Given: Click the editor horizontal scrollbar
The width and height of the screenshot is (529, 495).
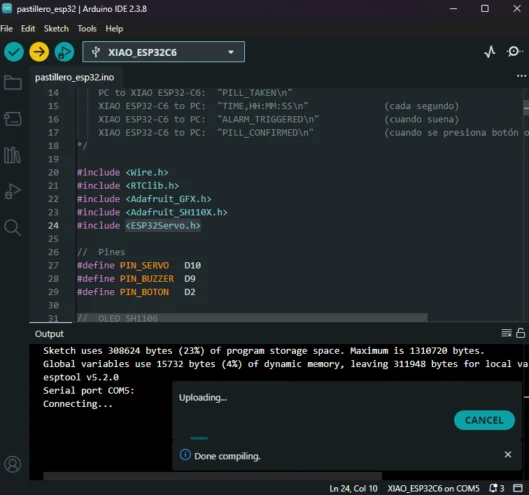Looking at the screenshot, I should [252, 318].
